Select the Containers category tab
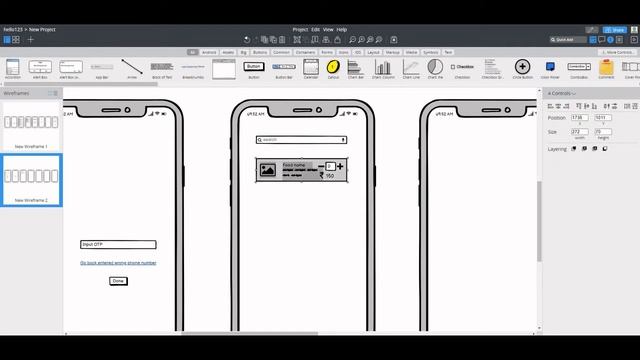Viewport: 640px width, 360px height. pyautogui.click(x=305, y=52)
